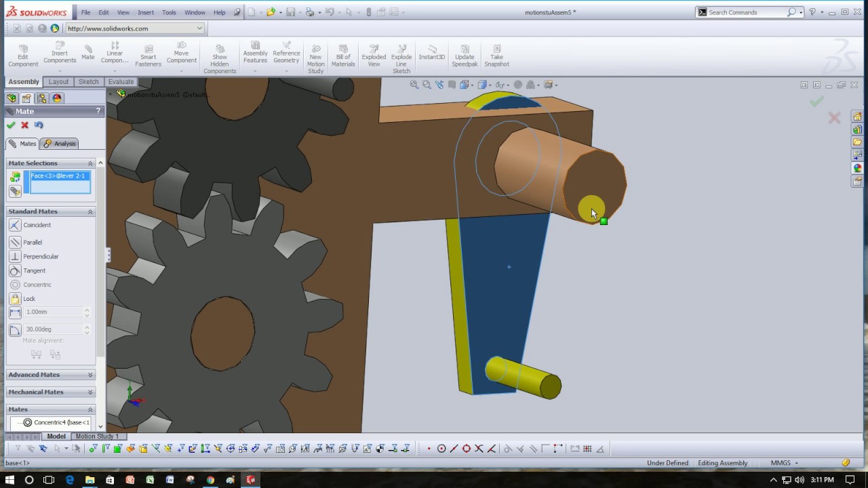This screenshot has width=868, height=488.
Task: Open Bill of Materials tool
Action: pos(343,56)
